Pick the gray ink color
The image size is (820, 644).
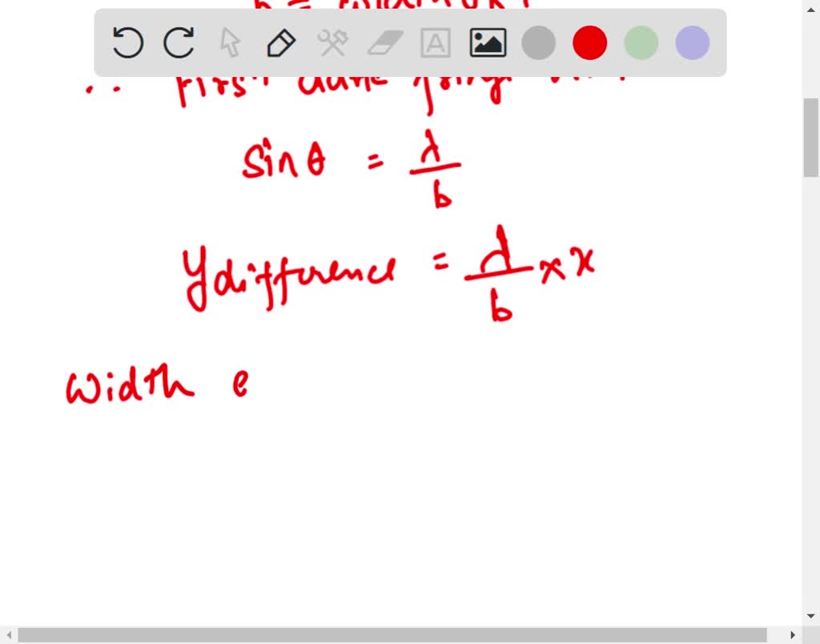click(x=538, y=43)
